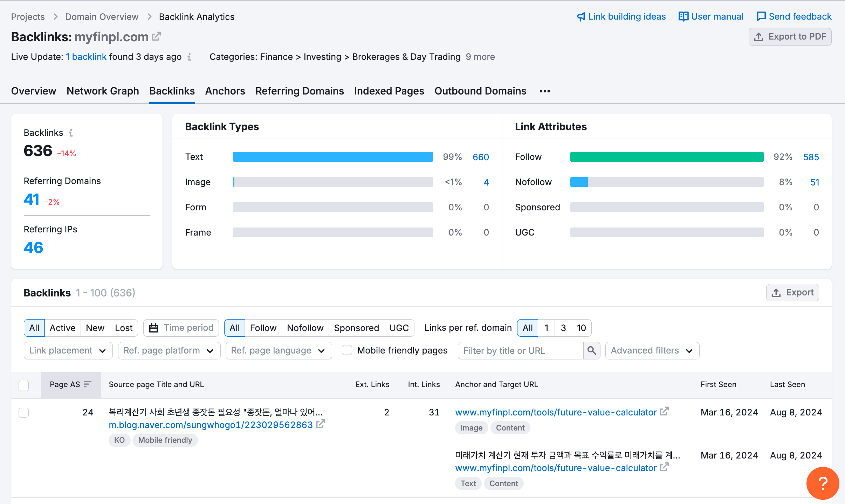Click Export to PDF button

(x=790, y=37)
